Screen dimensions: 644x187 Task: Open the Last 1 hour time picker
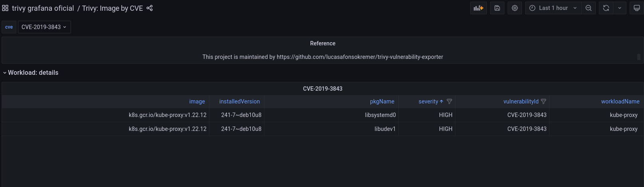coord(553,8)
